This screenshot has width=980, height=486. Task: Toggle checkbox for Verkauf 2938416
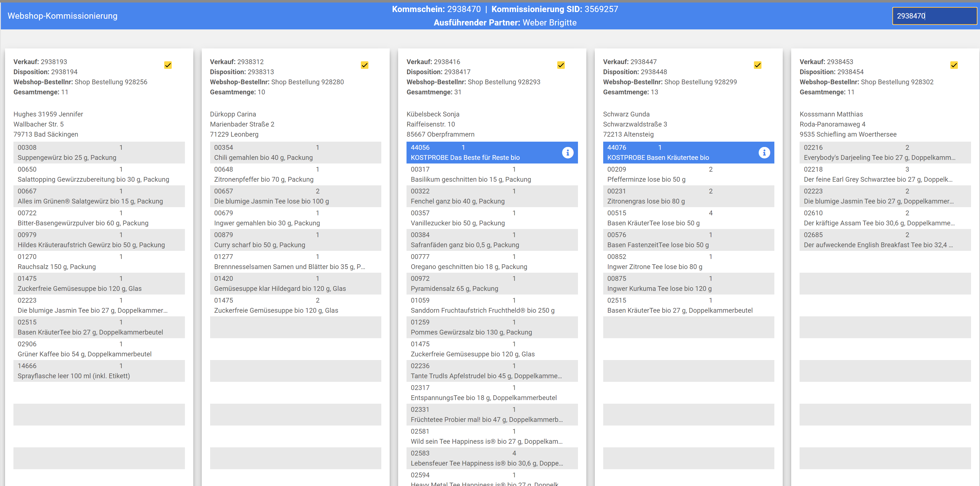click(x=561, y=65)
